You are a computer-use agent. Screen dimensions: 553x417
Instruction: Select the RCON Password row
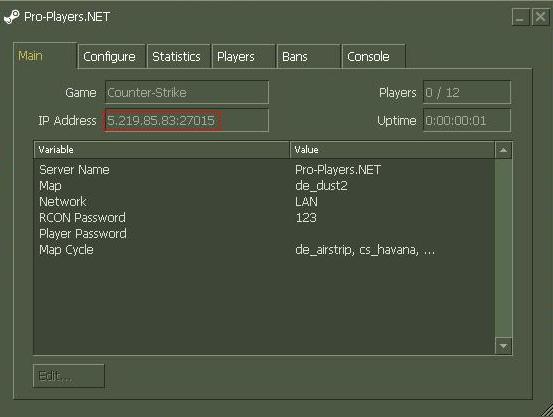tap(264, 218)
